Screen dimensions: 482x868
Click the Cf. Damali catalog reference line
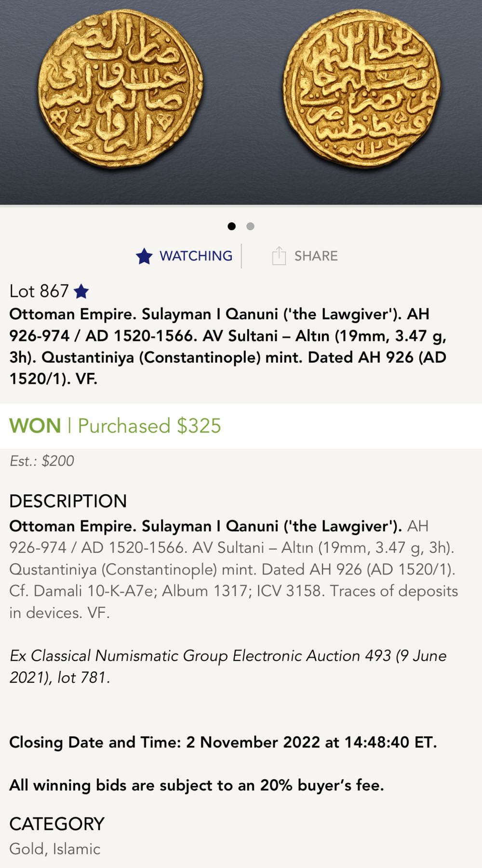tap(233, 591)
